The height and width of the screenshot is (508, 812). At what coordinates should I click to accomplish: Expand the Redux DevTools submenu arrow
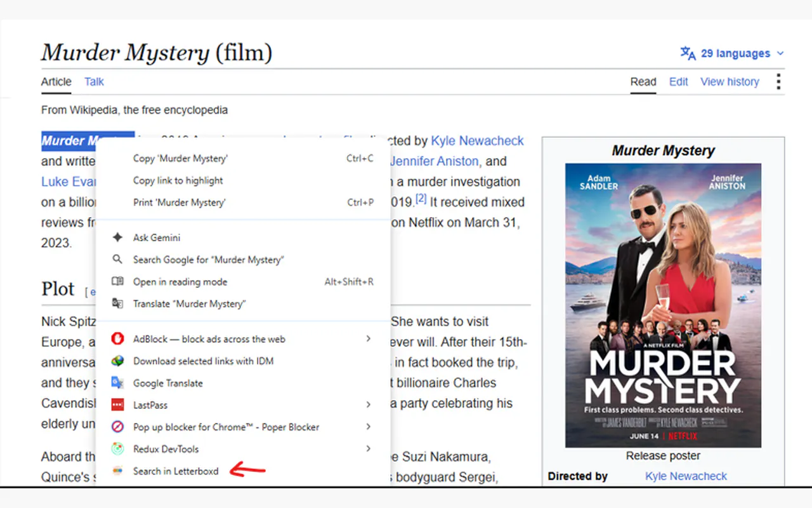click(x=368, y=449)
